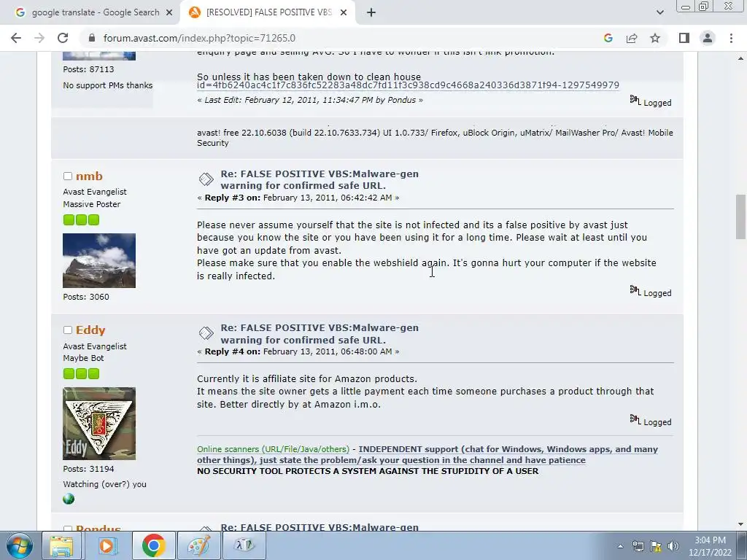Click the Reply #3 on date label
This screenshot has height=560, width=747.
tap(298, 198)
